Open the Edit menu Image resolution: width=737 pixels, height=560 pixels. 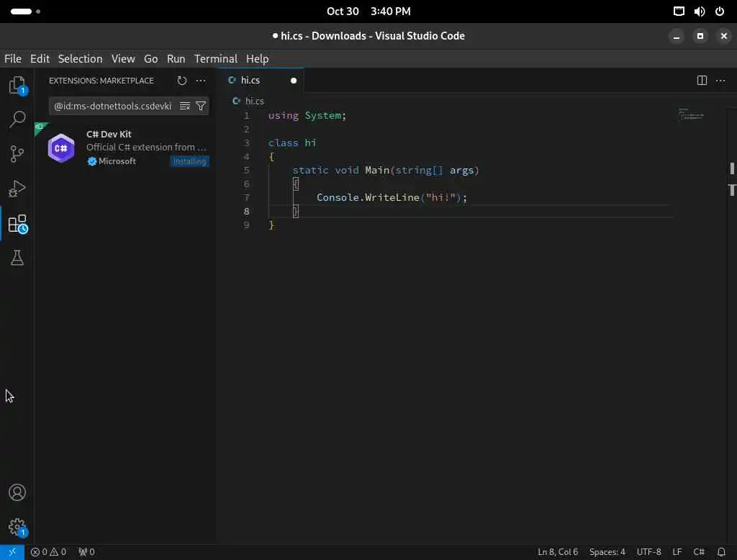(x=40, y=59)
